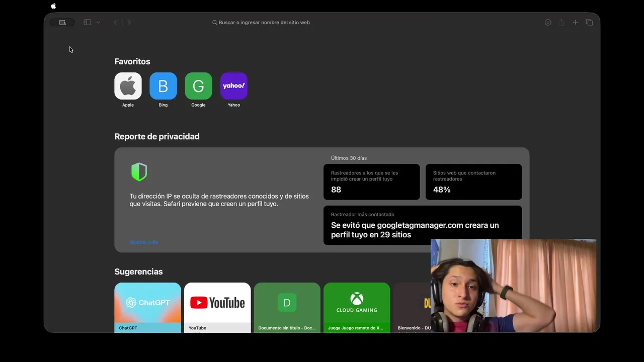Click the Últimos 30 días label
The height and width of the screenshot is (362, 644).
(x=349, y=158)
